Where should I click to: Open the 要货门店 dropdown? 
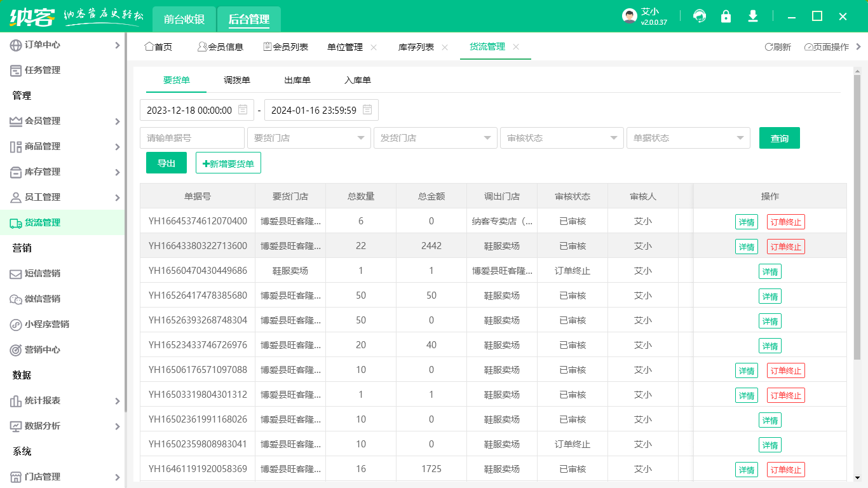(x=309, y=138)
